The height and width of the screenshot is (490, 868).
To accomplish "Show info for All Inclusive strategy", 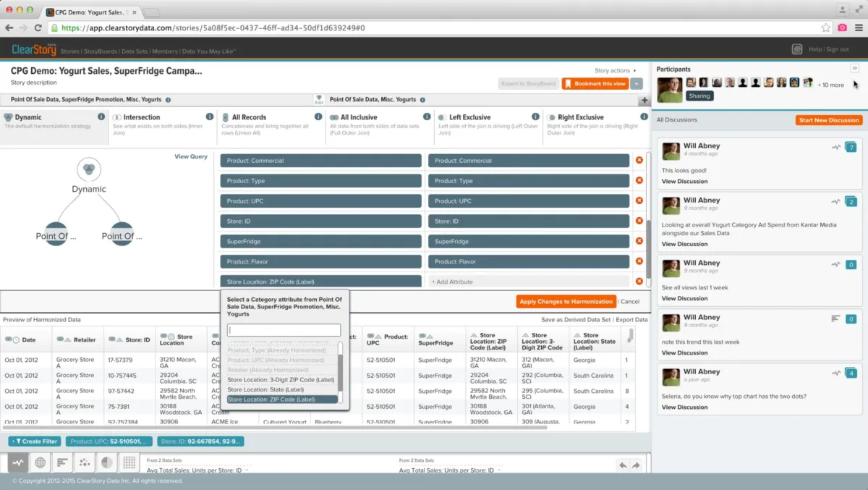I will 427,117.
